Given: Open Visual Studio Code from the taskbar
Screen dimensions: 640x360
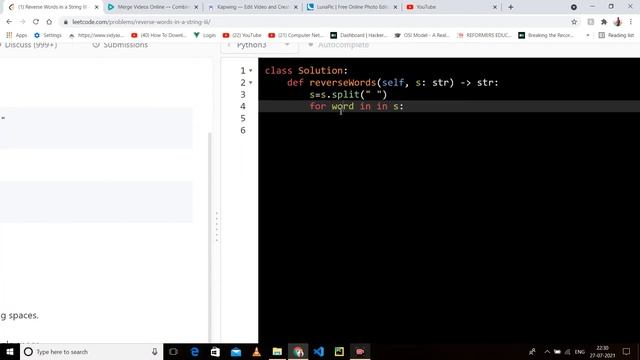Looking at the screenshot, I should (319, 351).
